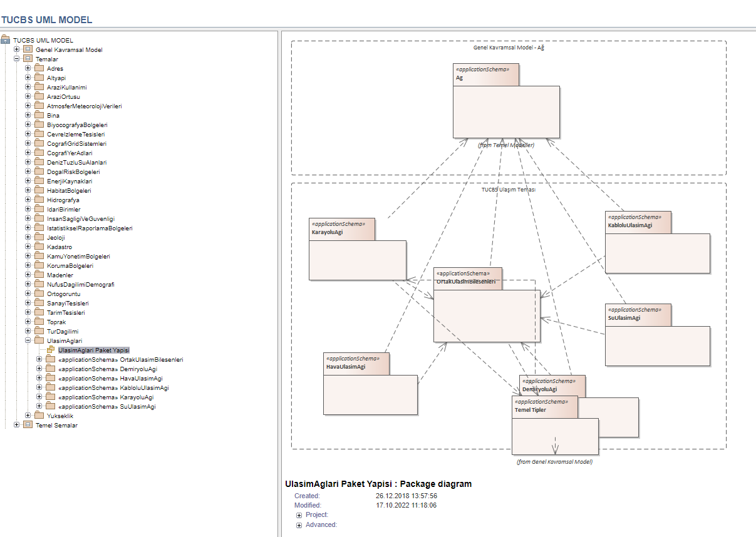Select the SuUlasimAgi applicationSchema tree item
The width and height of the screenshot is (756, 537).
pos(106,406)
